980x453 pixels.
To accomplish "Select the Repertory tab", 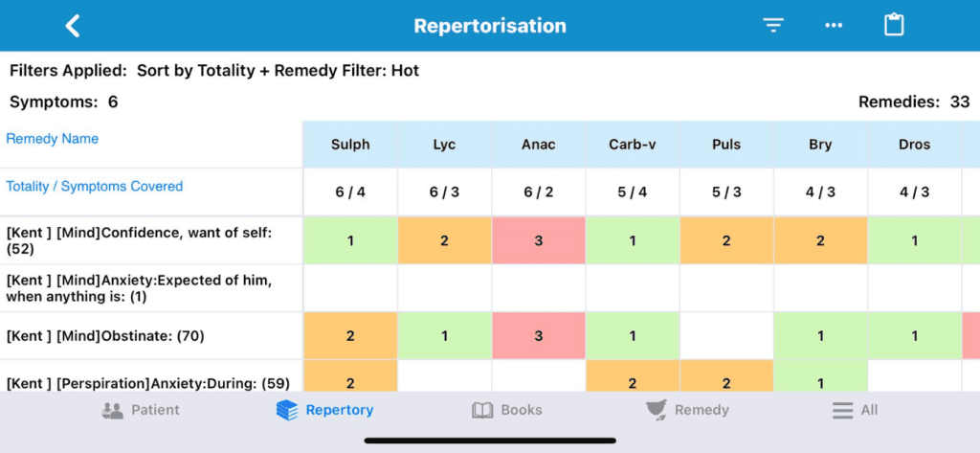I will pyautogui.click(x=324, y=410).
